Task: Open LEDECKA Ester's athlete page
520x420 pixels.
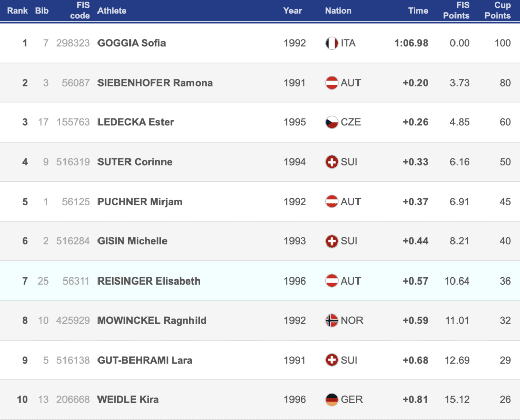Action: coord(136,122)
